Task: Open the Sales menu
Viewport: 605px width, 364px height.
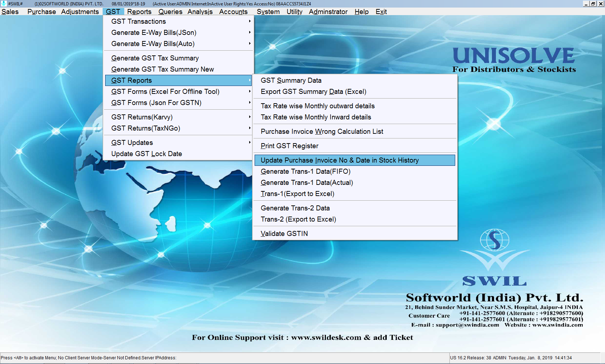Action: tap(10, 12)
